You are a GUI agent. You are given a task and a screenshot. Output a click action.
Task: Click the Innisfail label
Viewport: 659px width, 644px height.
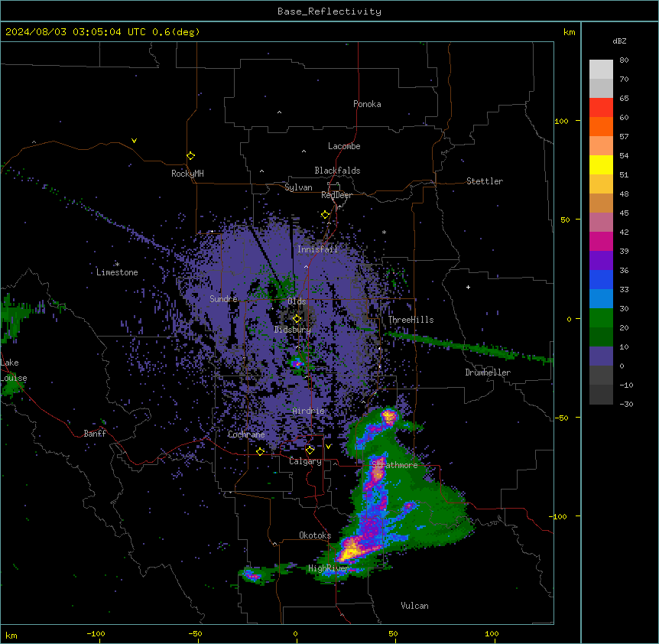point(317,249)
